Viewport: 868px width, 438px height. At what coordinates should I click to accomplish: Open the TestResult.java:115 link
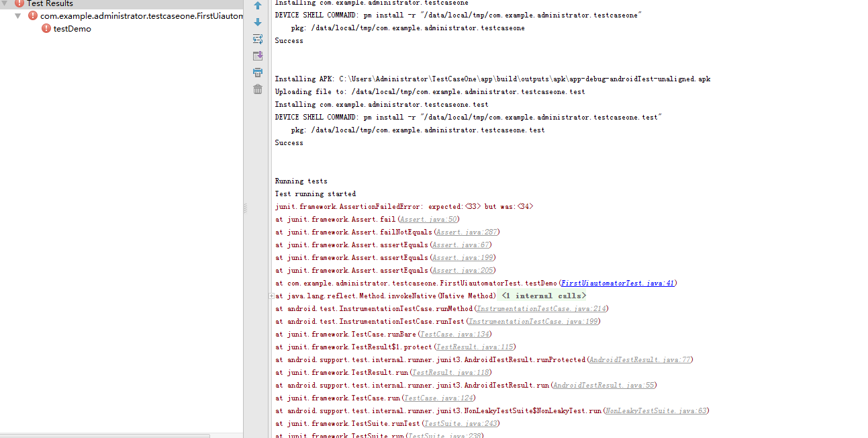pos(474,347)
